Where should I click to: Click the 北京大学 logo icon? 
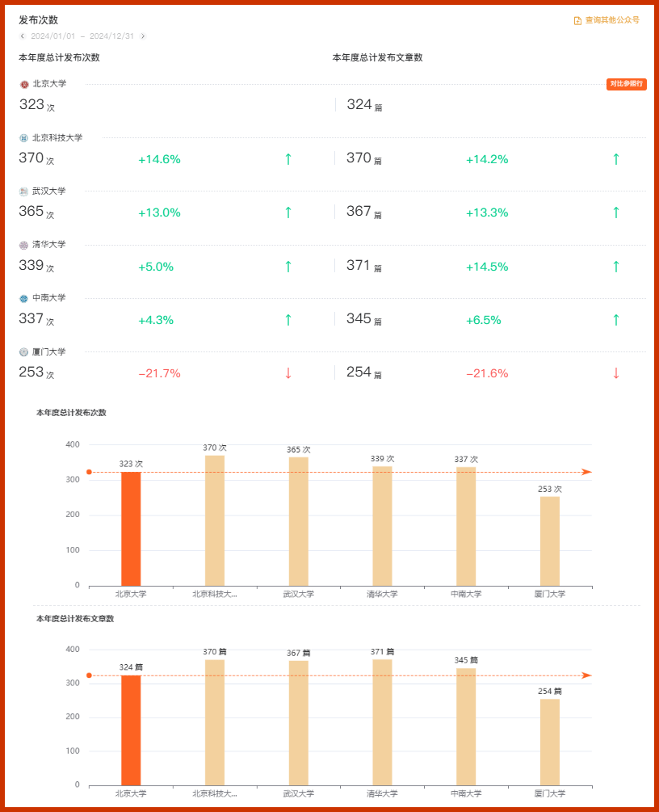pyautogui.click(x=23, y=84)
